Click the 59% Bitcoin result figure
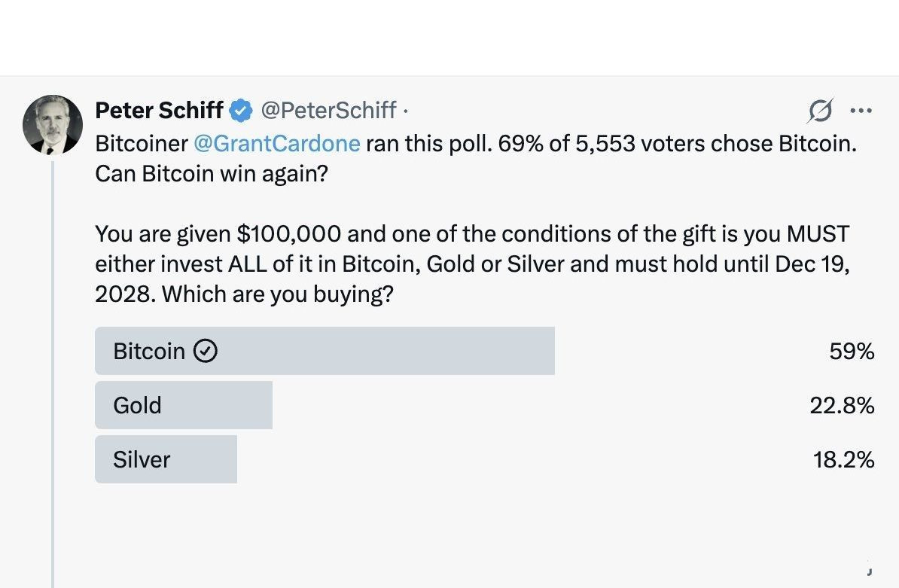Screen dimensions: 899x588 (x=852, y=352)
